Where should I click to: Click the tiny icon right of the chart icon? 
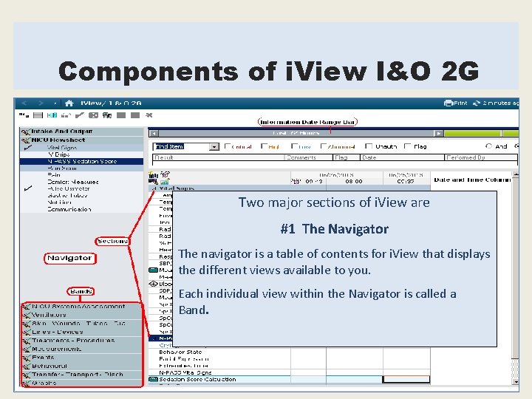(165, 174)
